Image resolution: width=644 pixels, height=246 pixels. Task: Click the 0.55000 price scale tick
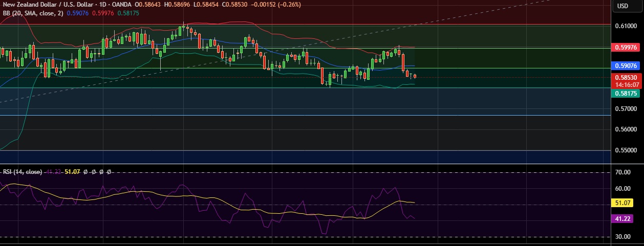pos(627,151)
